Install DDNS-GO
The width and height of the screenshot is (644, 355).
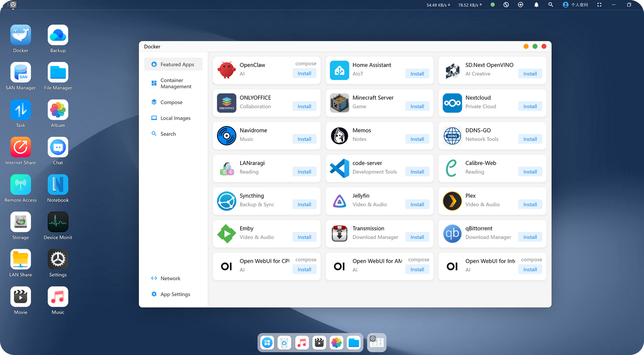tap(530, 139)
